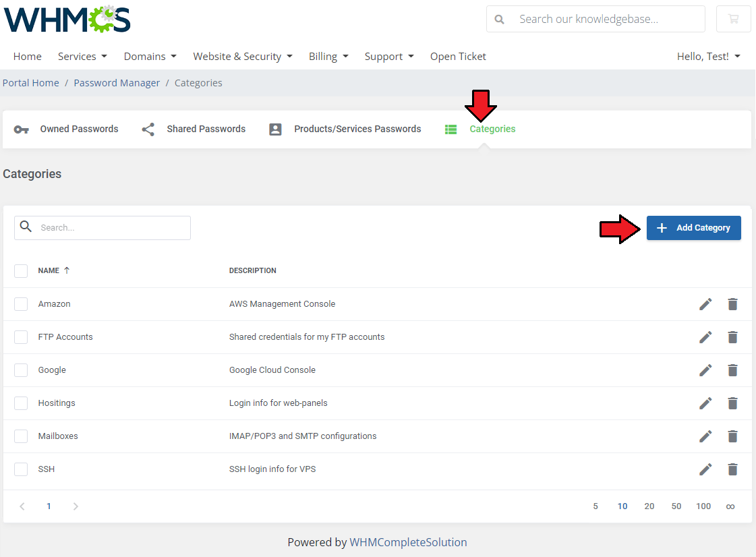Tick the Hositings row checkbox
The height and width of the screenshot is (557, 756).
[21, 403]
